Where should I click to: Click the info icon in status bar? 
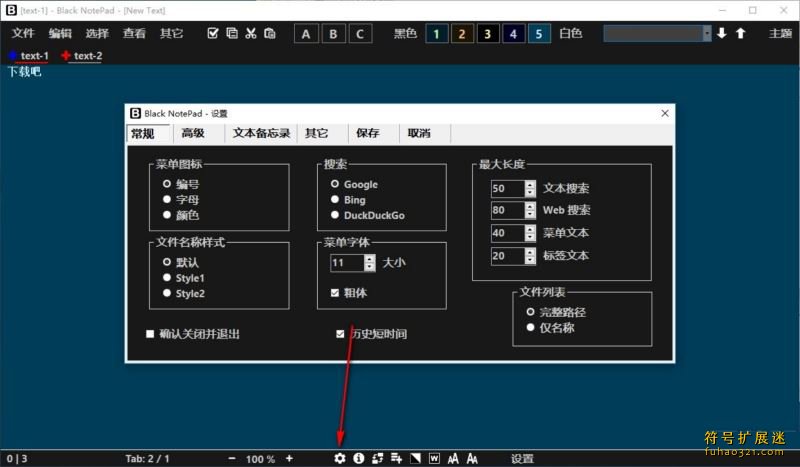coord(359,458)
